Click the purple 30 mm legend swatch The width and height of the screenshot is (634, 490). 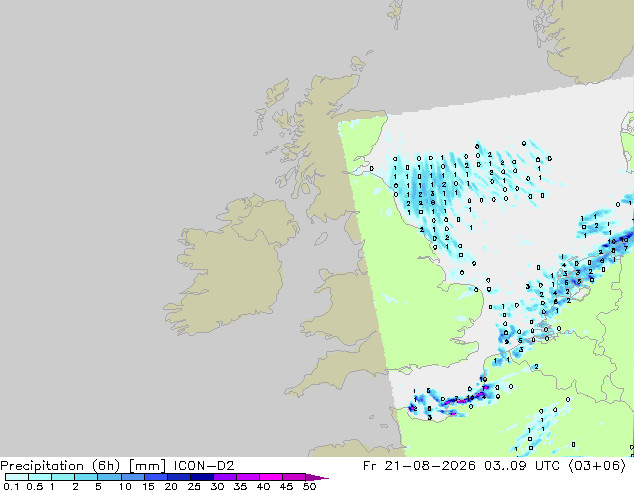[x=225, y=477]
